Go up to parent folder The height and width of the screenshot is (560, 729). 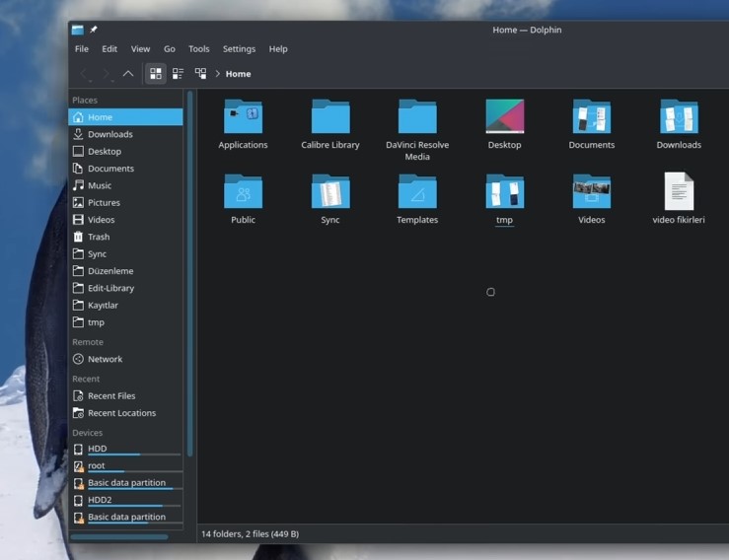click(x=128, y=73)
